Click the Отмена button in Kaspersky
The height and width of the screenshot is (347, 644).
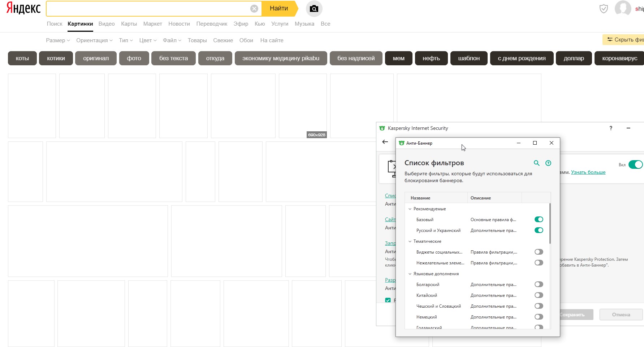point(621,315)
